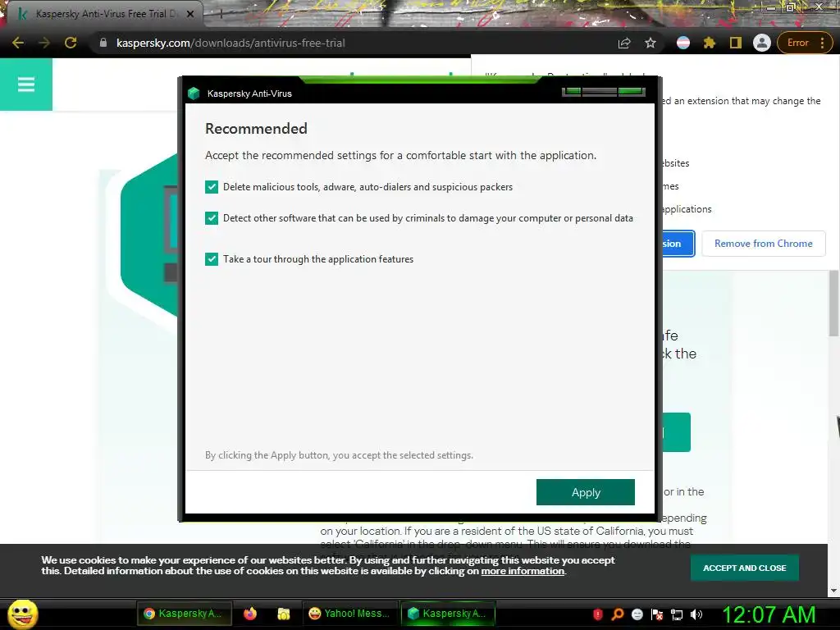Image resolution: width=840 pixels, height=630 pixels.
Task: Click the Kaspersky Anti-Virus dialog logo icon
Action: click(194, 94)
